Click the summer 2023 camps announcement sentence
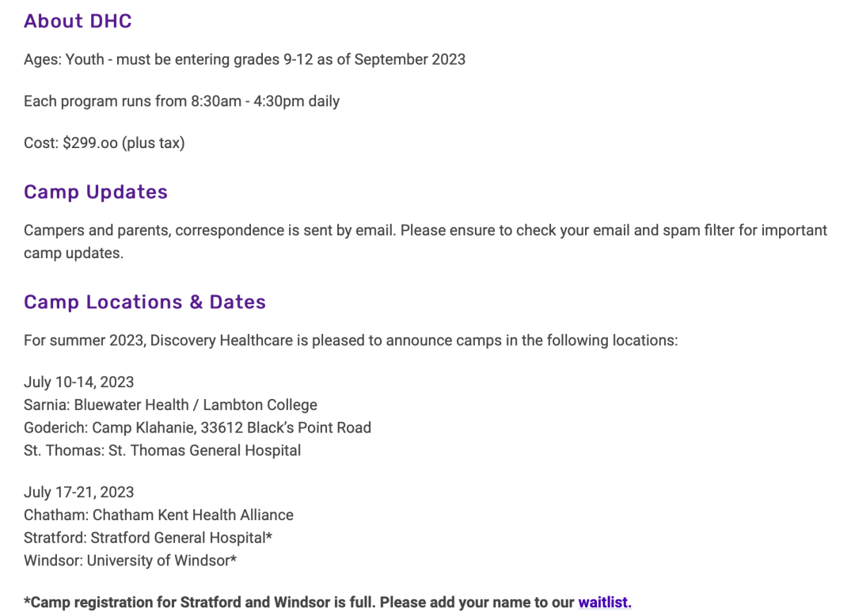Screen dimensions: 855x616 pos(351,340)
